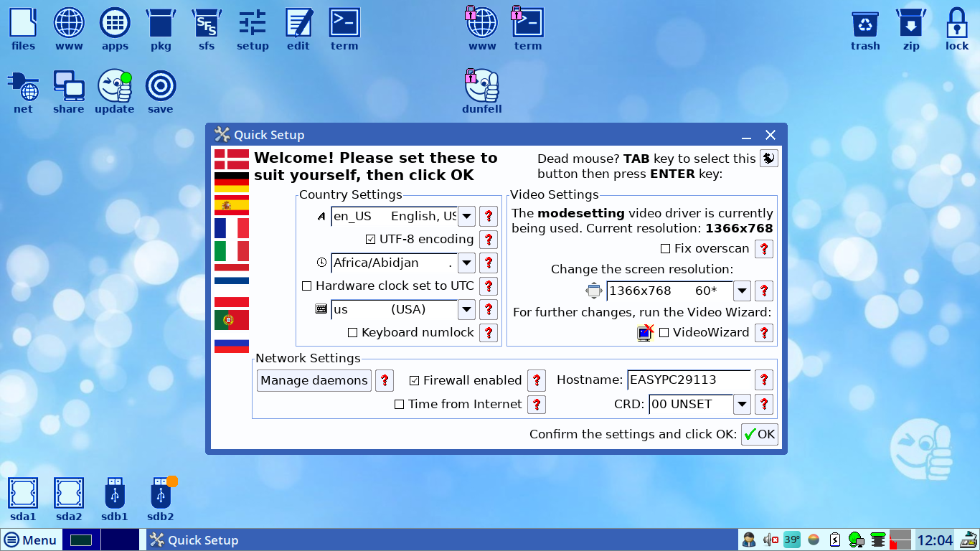Open the files desktop icon
980x551 pixels.
coord(23,29)
